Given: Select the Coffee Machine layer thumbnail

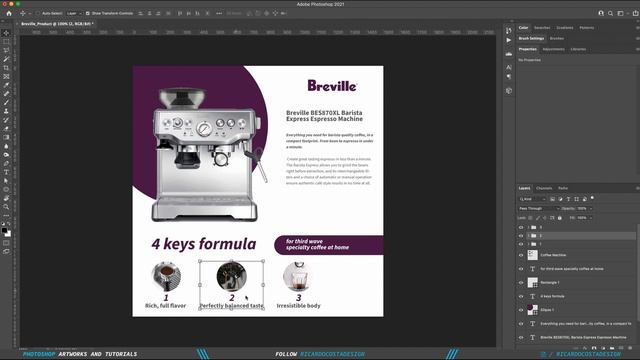Looking at the screenshot, I should [532, 255].
